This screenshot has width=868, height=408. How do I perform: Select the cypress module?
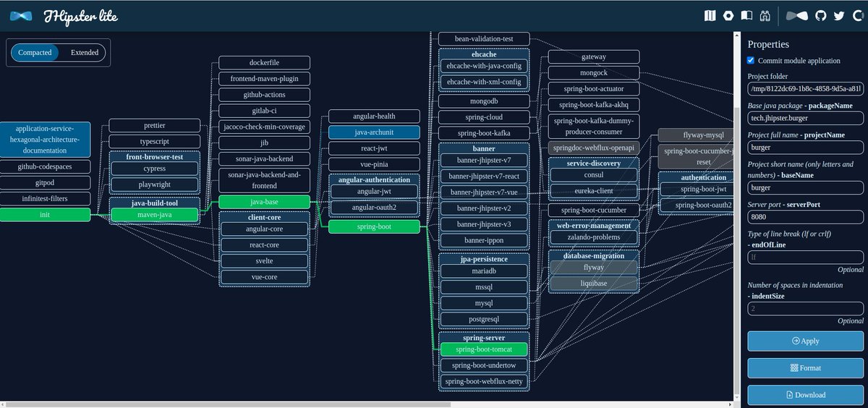pos(154,169)
